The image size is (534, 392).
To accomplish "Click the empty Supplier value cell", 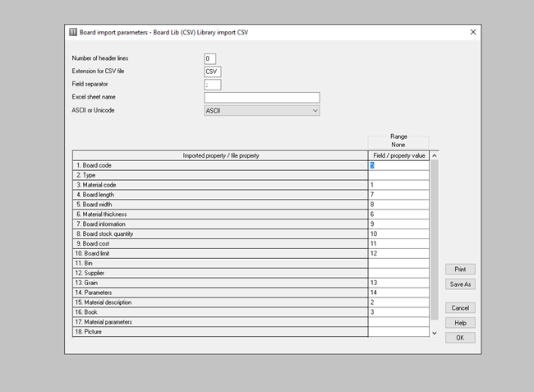I will point(398,273).
